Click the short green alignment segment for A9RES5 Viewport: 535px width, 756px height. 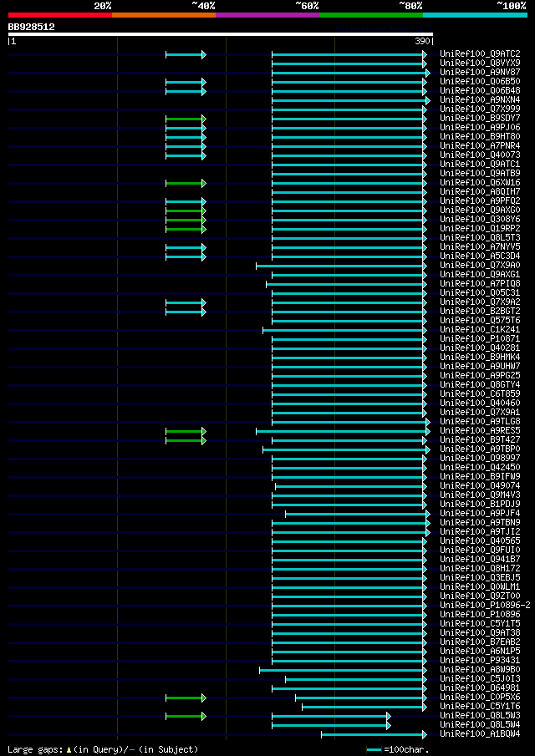(186, 431)
